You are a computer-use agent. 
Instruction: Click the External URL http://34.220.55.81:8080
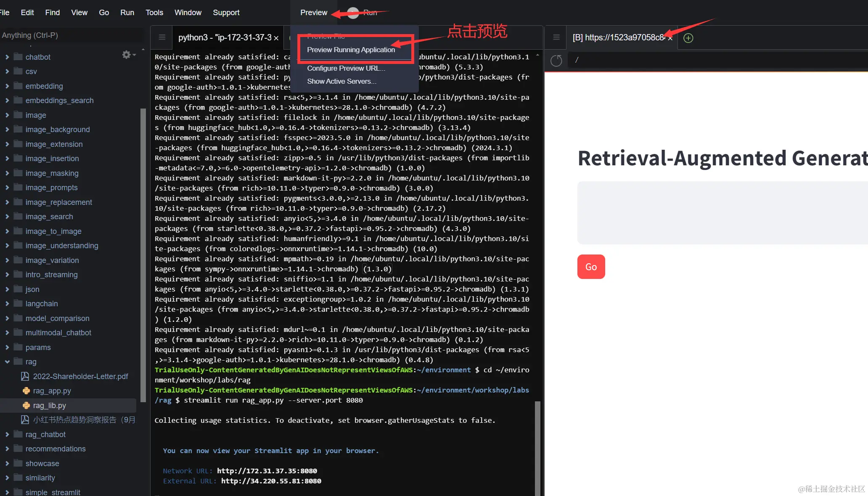click(271, 481)
